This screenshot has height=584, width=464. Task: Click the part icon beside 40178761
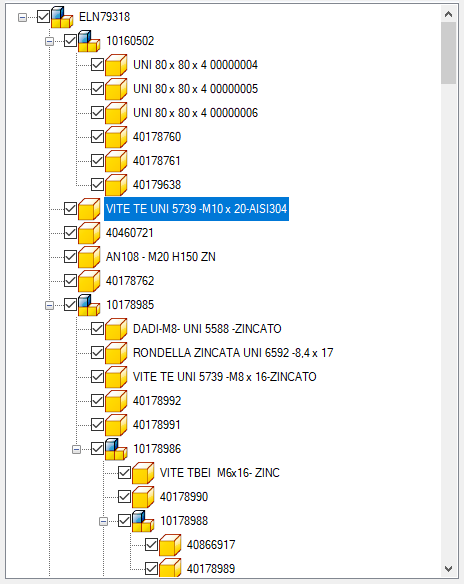(116, 161)
